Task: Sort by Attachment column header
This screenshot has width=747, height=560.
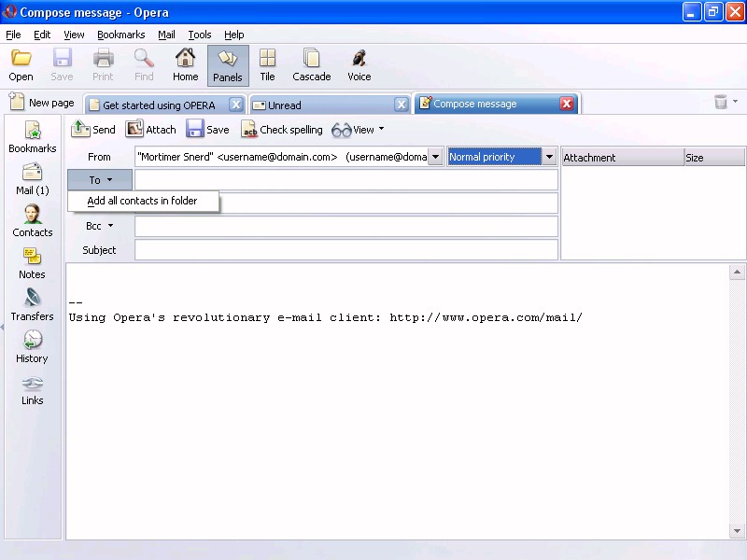Action: [x=623, y=158]
